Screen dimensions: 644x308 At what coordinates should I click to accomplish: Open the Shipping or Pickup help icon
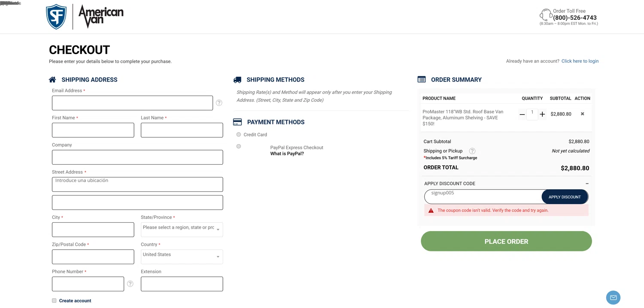tap(472, 151)
